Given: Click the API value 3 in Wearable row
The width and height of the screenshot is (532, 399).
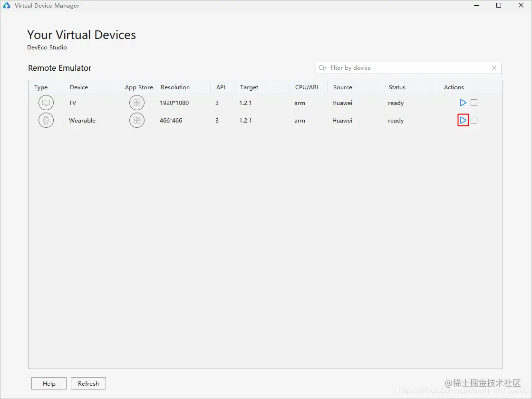Looking at the screenshot, I should pyautogui.click(x=217, y=120).
